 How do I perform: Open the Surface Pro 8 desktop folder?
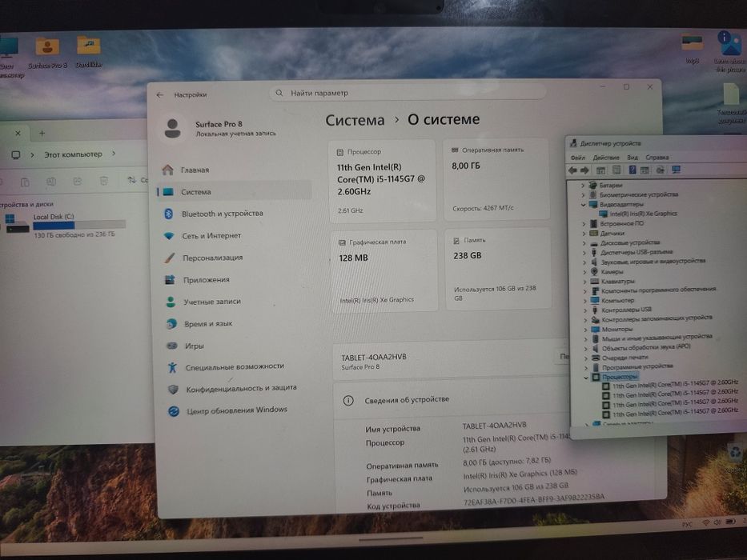47,52
